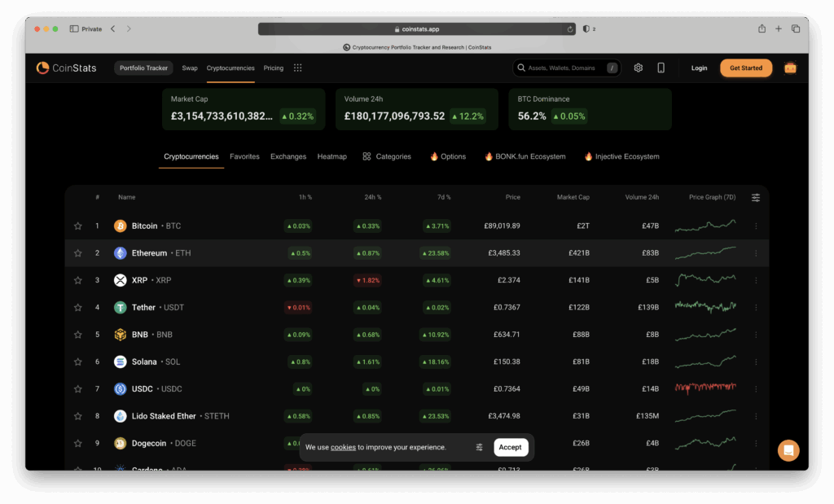Switch to the Heatmap tab
This screenshot has height=504, width=834.
pyautogui.click(x=331, y=156)
